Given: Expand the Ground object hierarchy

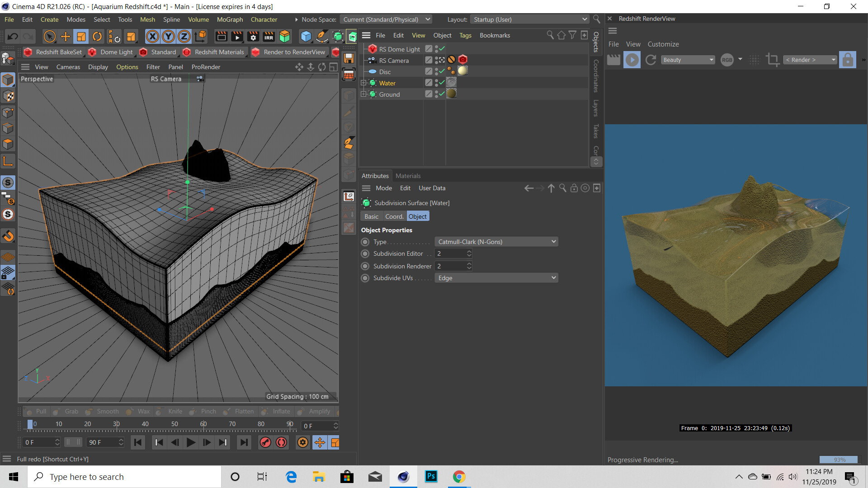Looking at the screenshot, I should pos(363,94).
